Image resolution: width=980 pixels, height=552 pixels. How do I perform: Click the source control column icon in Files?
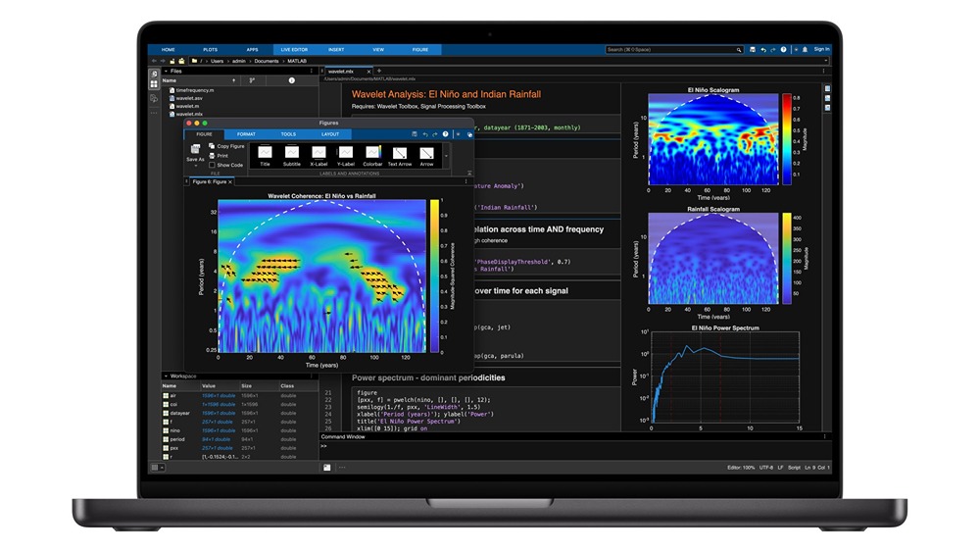[252, 80]
